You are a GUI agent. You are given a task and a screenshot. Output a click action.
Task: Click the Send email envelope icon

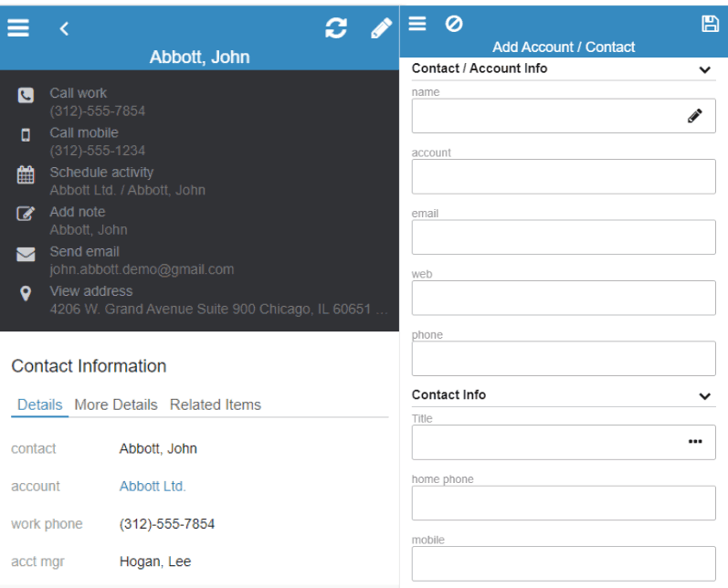[x=26, y=254]
